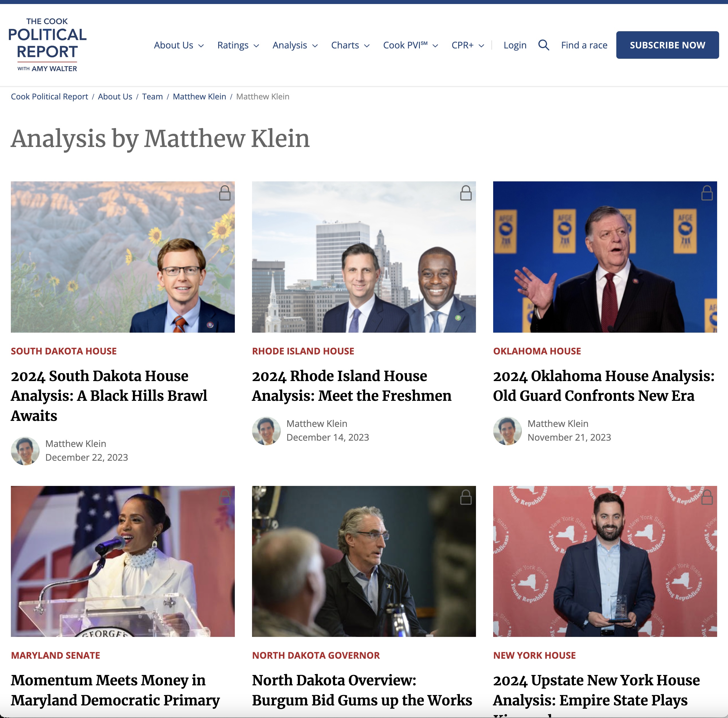Image resolution: width=728 pixels, height=718 pixels.
Task: Click lock icon on Rhode Island article image
Action: [466, 193]
